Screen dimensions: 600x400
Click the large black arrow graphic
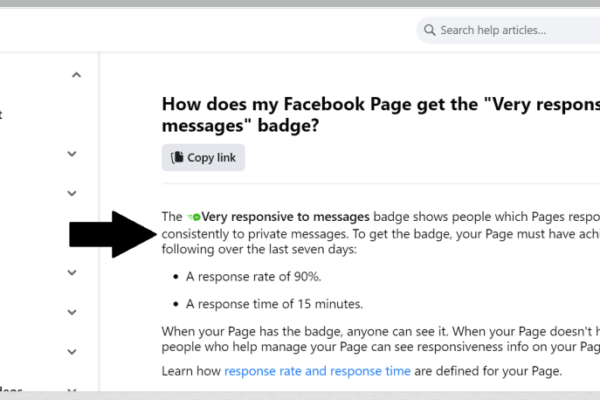coord(113,234)
